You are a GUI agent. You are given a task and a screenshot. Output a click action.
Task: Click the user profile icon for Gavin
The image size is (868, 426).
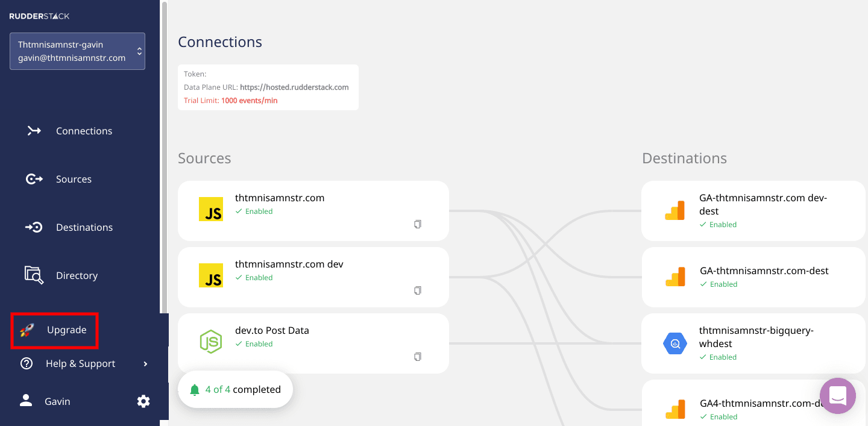(x=26, y=401)
